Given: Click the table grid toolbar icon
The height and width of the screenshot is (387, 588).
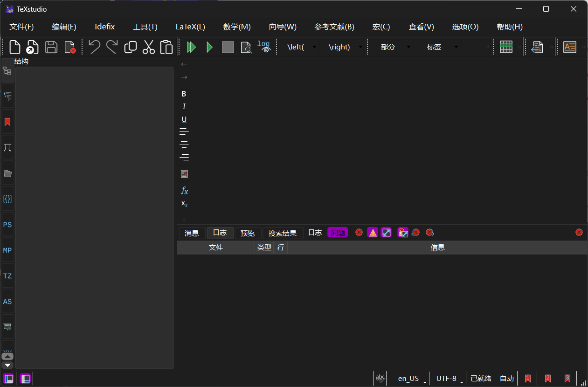Looking at the screenshot, I should point(506,47).
